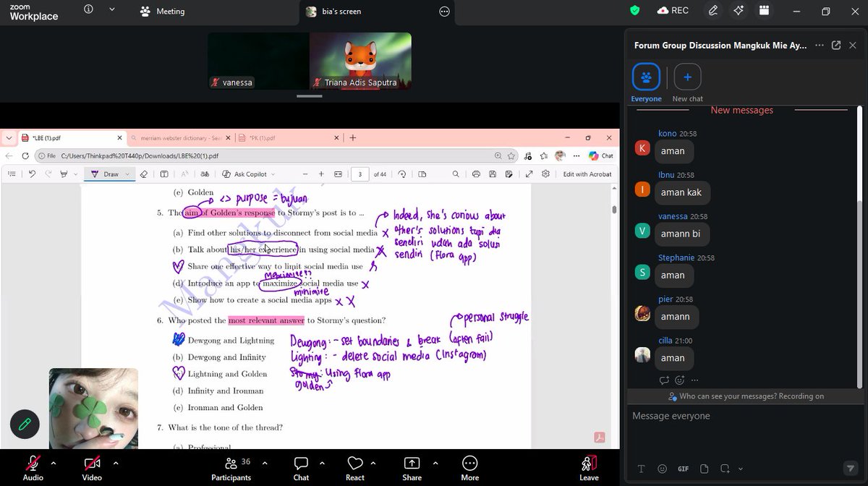
Task: Select Triana Adis Saputra's video thumbnail
Action: [360, 61]
